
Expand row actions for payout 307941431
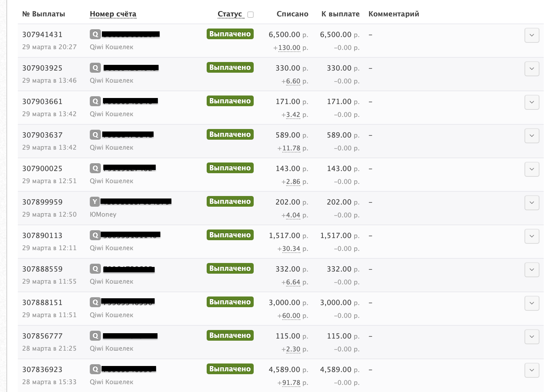[532, 35]
